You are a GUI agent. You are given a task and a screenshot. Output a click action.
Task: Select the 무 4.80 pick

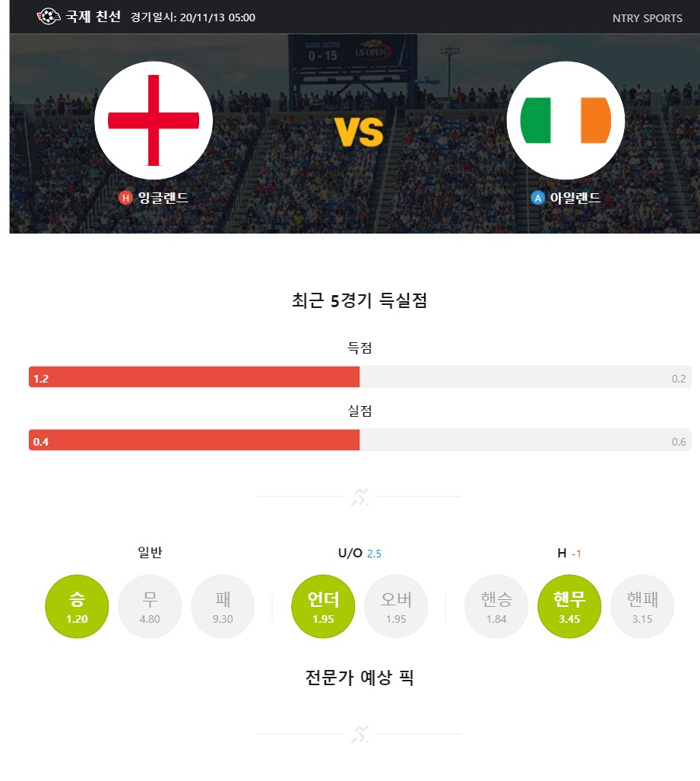[x=150, y=606]
